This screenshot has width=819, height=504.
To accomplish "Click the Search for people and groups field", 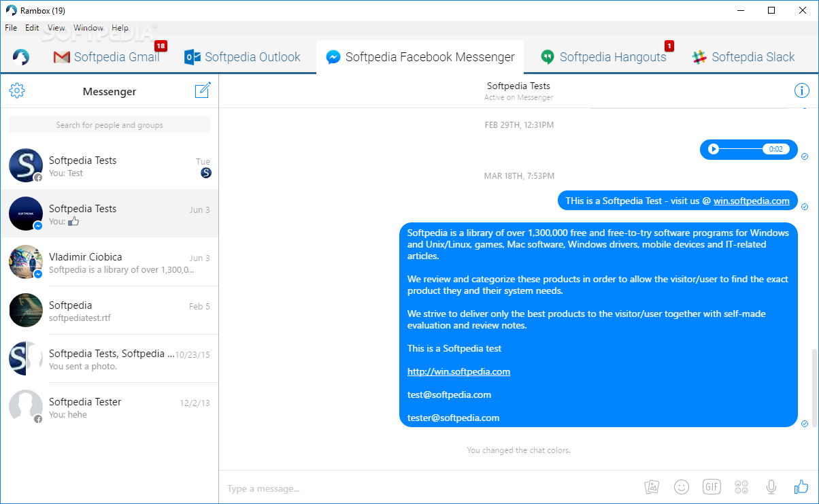I will coord(110,124).
